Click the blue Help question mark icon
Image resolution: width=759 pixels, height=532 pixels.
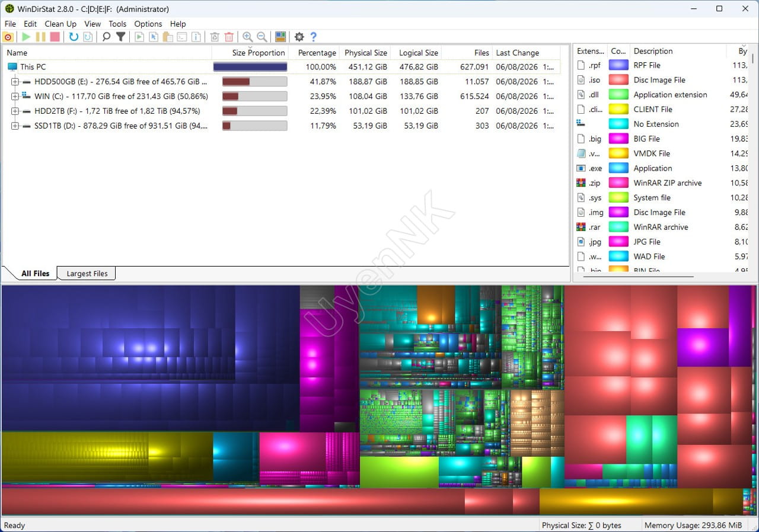click(314, 37)
